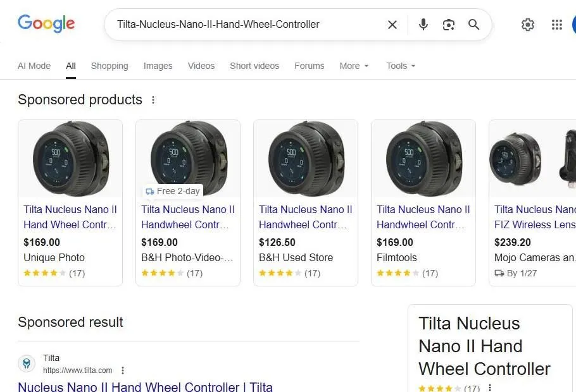
Task: Open the Google apps grid icon
Action: [556, 25]
